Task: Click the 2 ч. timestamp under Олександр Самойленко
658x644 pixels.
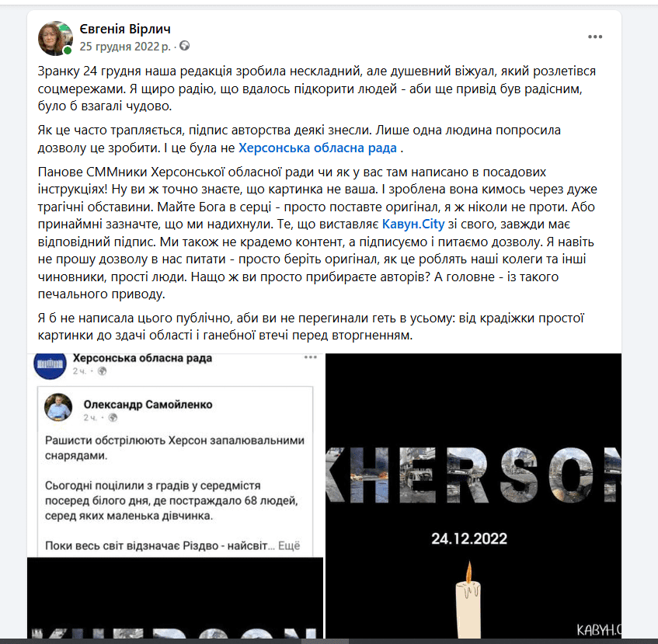Action: 90,417
